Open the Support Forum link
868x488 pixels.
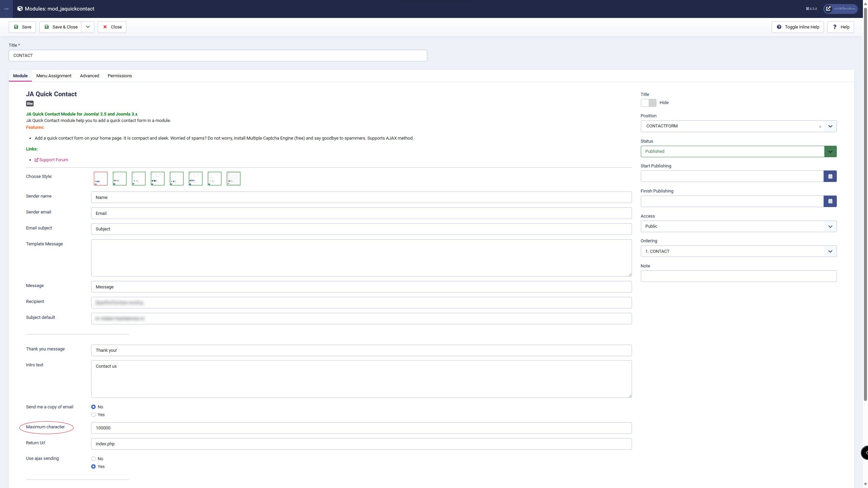point(53,160)
